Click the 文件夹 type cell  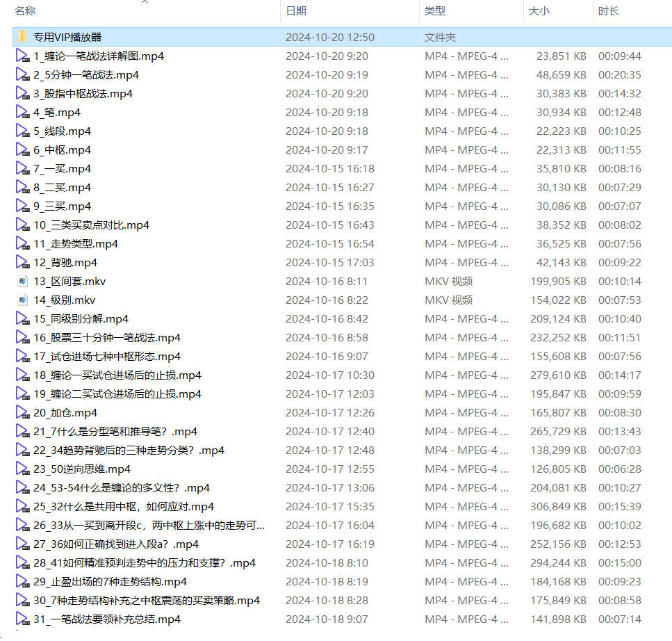click(x=440, y=38)
